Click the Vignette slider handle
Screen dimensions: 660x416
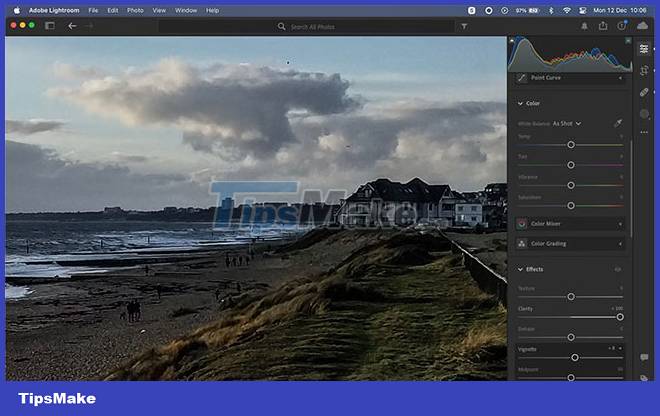pos(575,357)
